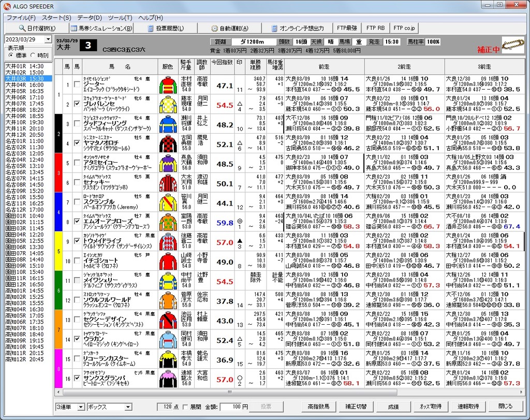
Task: Uncheck the box for horse 14 ウラカン
Action: point(77,339)
